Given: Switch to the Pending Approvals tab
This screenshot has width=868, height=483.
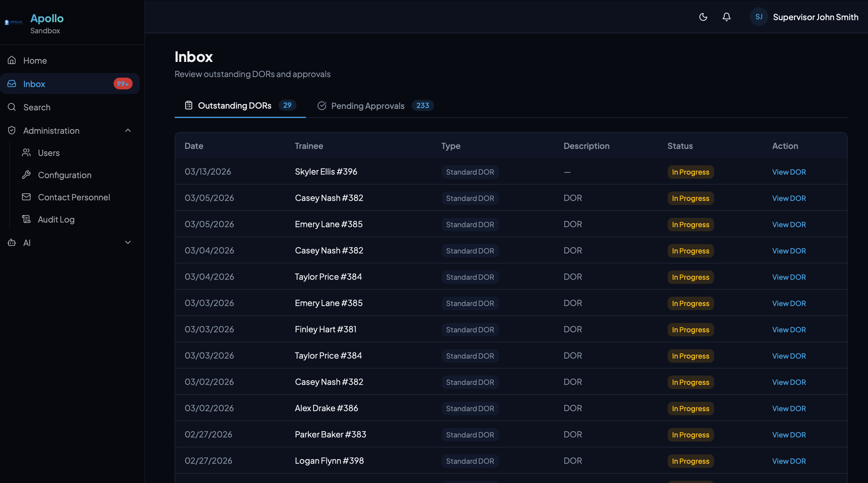Looking at the screenshot, I should click(367, 105).
